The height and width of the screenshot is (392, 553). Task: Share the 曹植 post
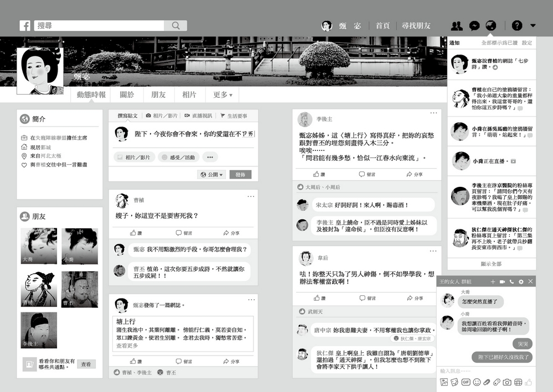coord(231,233)
